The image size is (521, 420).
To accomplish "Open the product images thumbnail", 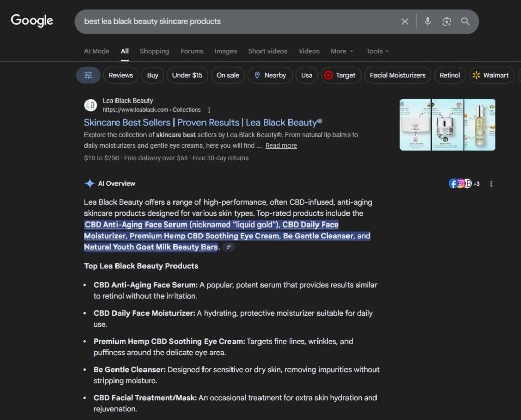I will [x=447, y=124].
